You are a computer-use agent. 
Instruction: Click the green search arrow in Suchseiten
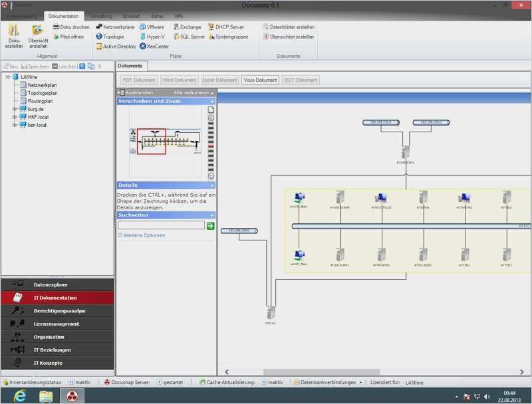coord(211,226)
